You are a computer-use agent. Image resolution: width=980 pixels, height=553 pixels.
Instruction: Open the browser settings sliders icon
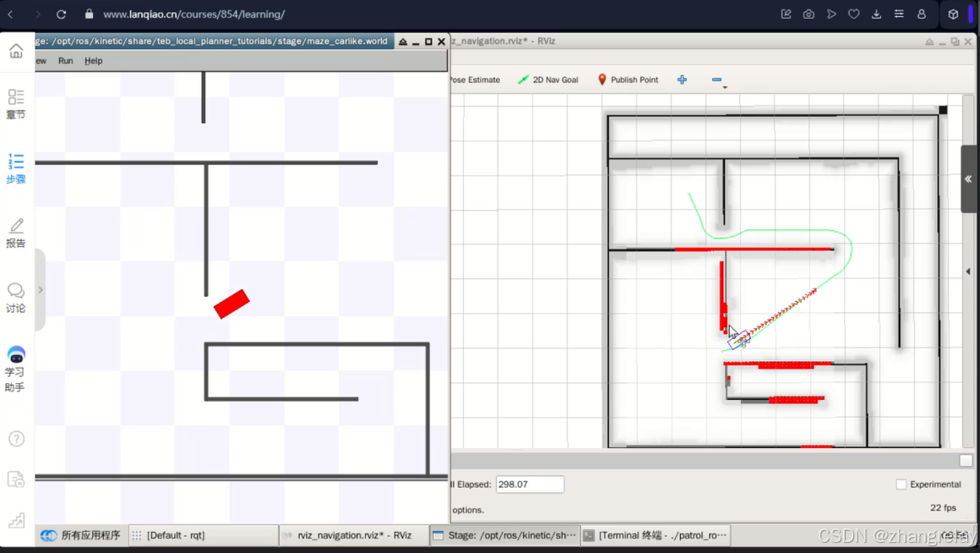(899, 14)
